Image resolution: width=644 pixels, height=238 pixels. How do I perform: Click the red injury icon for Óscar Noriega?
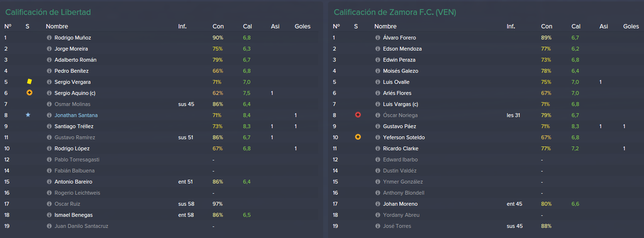tap(358, 116)
